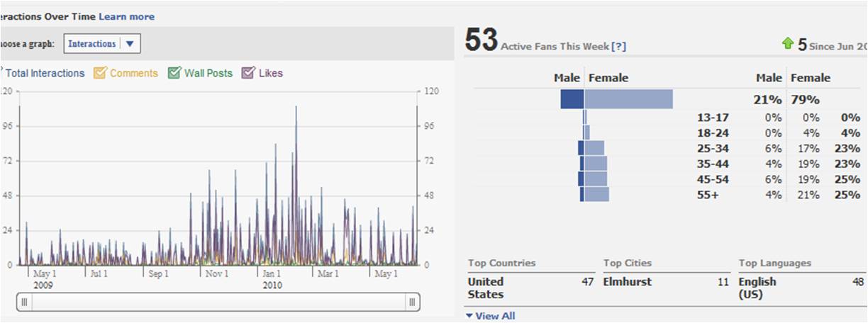Open the Interactions graph dropdown
This screenshot has width=868, height=323.
pos(130,44)
